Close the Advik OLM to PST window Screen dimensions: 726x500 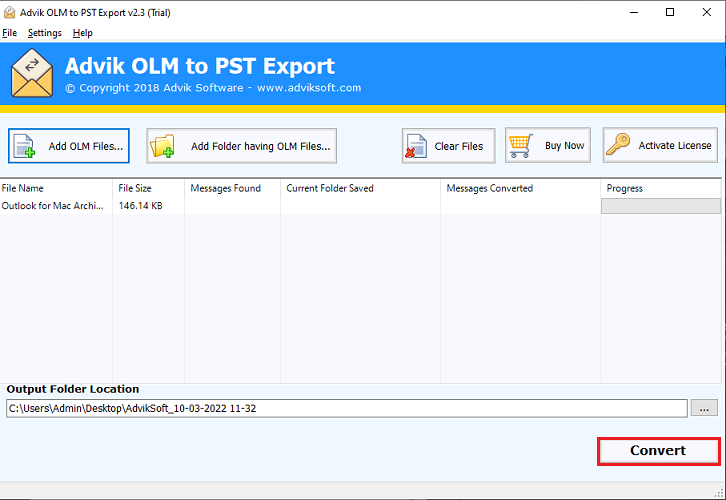coord(707,12)
